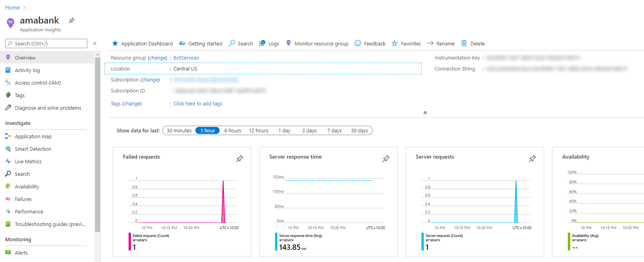Screen dimensions: 644x262
Task: Click the Tags sidebar icon
Action: (x=8, y=95)
